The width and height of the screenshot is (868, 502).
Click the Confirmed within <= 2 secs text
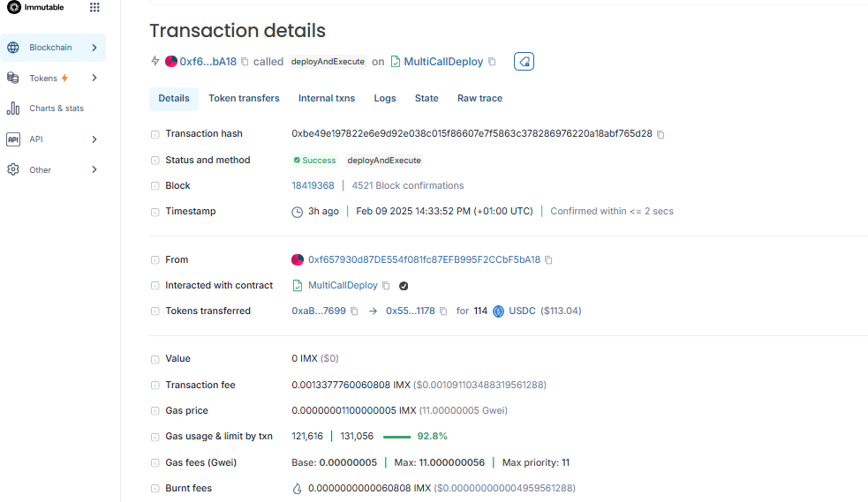pos(612,211)
